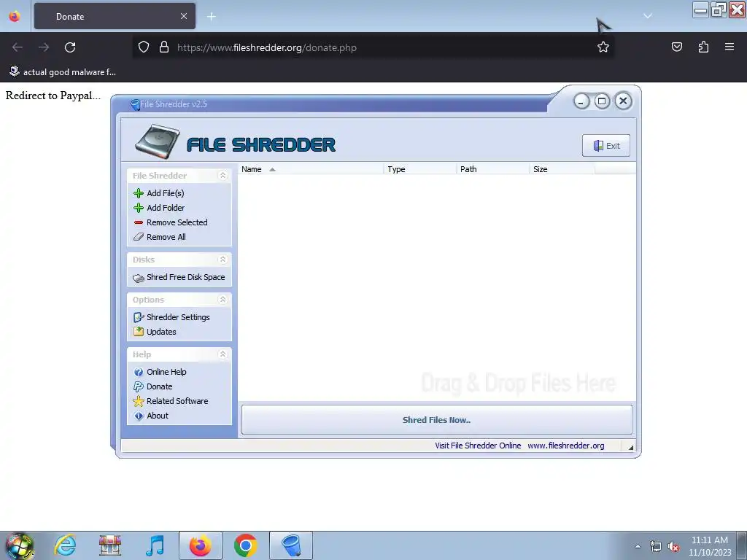Click the Add File(s) green plus icon
747x560 pixels.
139,193
